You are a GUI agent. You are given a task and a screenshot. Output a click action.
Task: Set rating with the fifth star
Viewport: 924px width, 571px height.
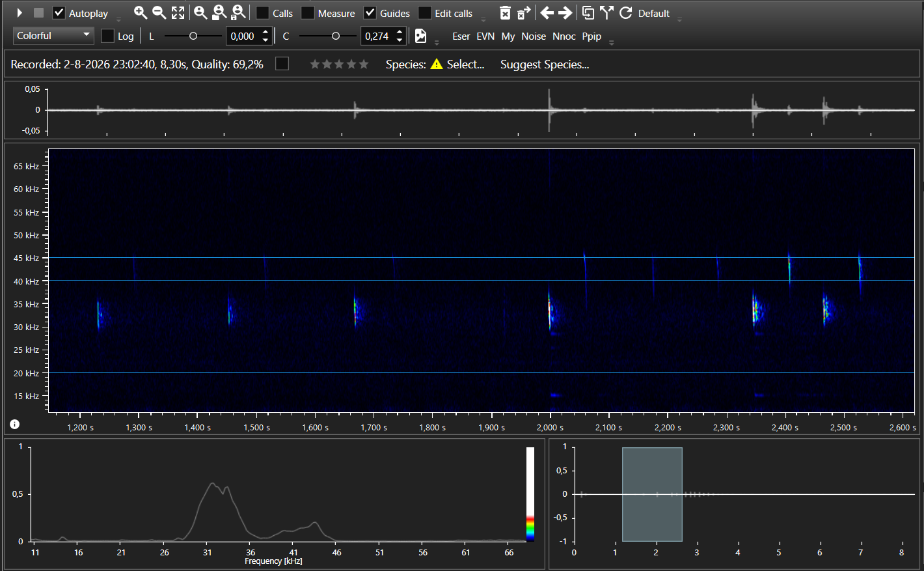click(364, 64)
